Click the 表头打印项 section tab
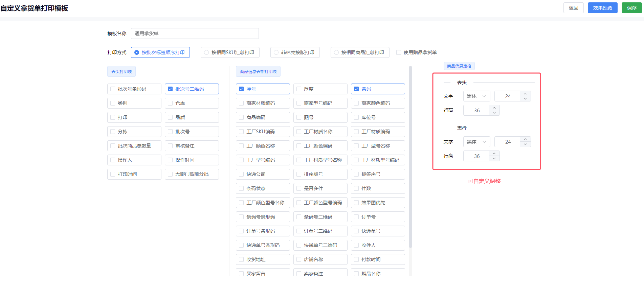644x299 pixels. [x=121, y=71]
